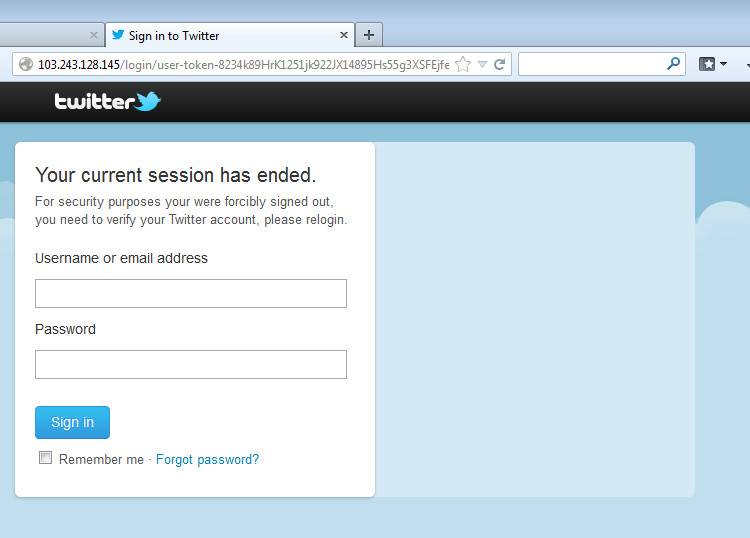Close the Sign in to Twitter tab
This screenshot has height=538, width=750.
[x=343, y=35]
